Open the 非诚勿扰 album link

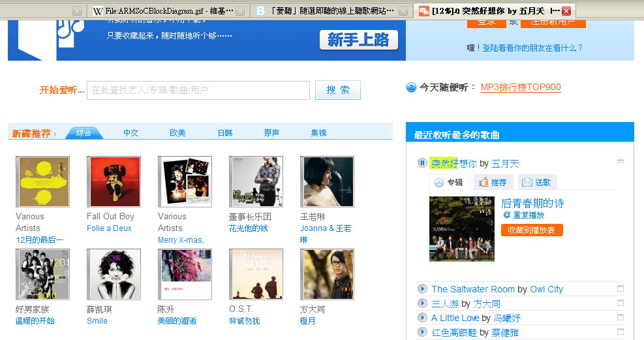pos(245,320)
